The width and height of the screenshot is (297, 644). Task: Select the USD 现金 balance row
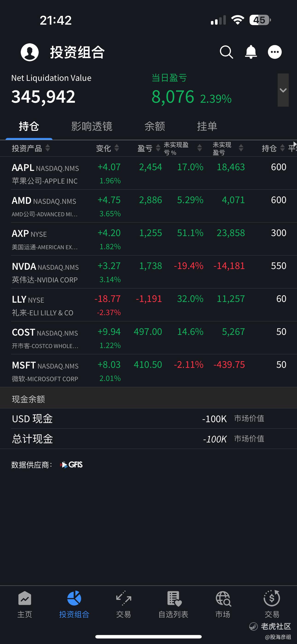pos(148,419)
